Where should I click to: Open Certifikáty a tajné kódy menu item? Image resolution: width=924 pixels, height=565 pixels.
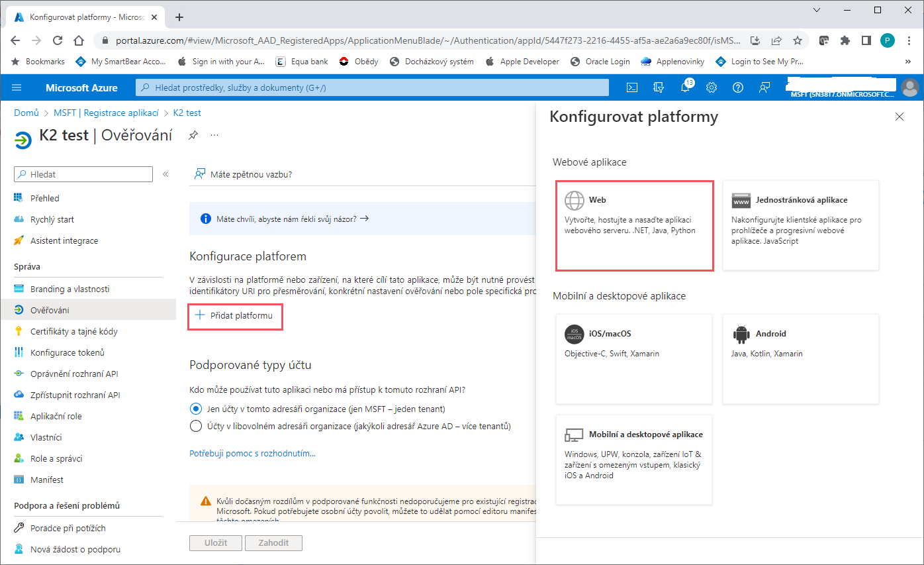click(73, 331)
